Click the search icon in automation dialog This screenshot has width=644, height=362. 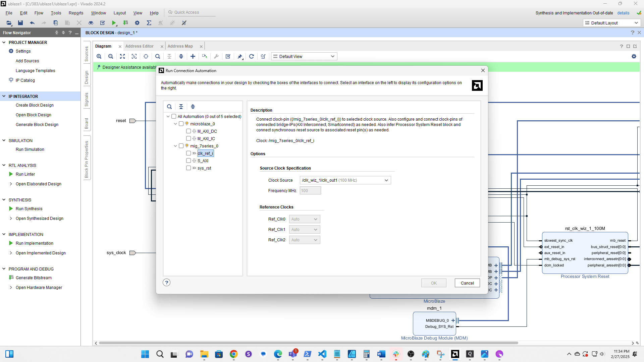(169, 107)
